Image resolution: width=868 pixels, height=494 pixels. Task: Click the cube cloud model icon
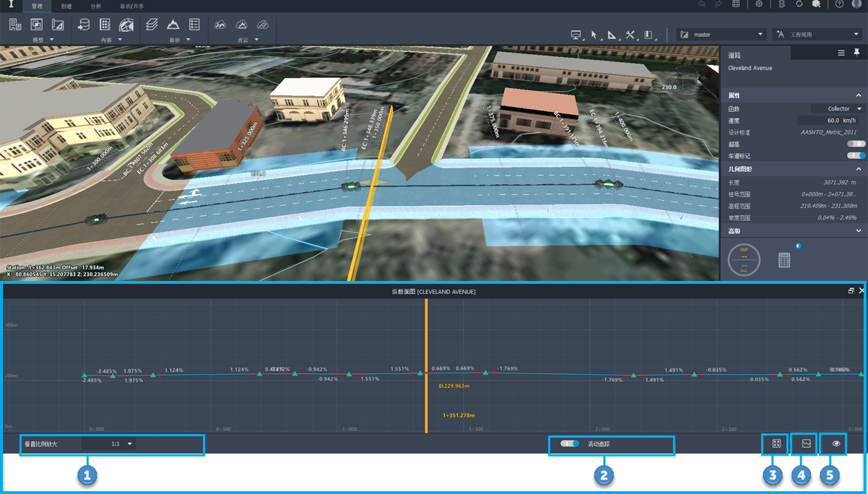pyautogui.click(x=816, y=4)
